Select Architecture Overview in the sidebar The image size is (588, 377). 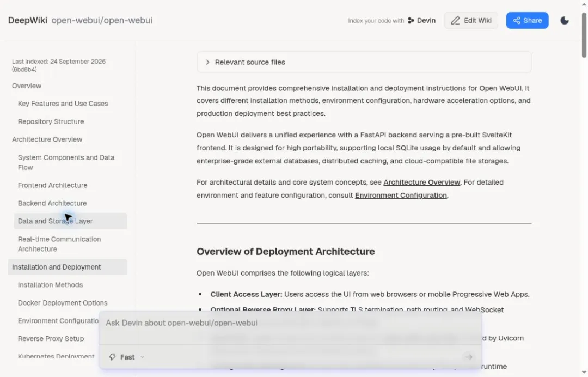coord(47,139)
